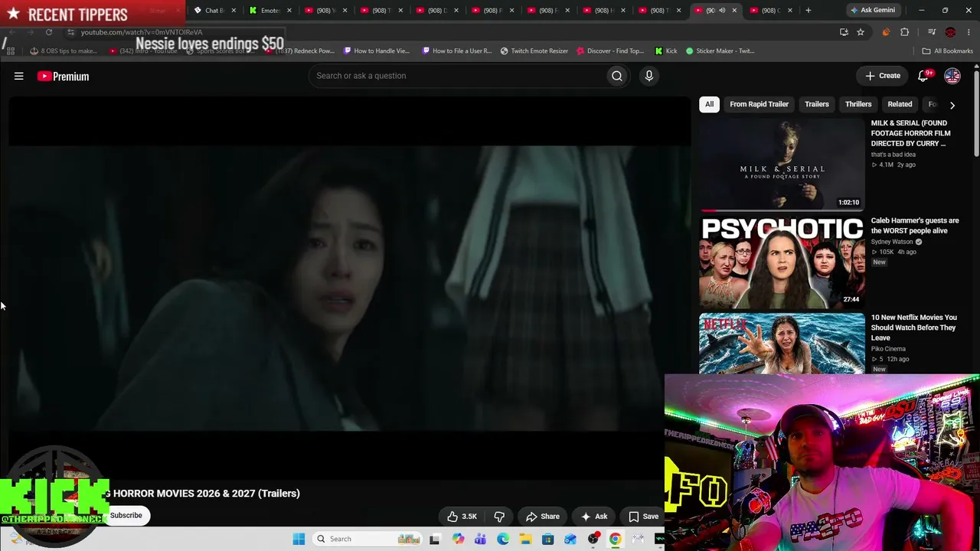Viewport: 980px width, 551px height.
Task: Go to YouTube Premium home logo
Action: pyautogui.click(x=64, y=76)
